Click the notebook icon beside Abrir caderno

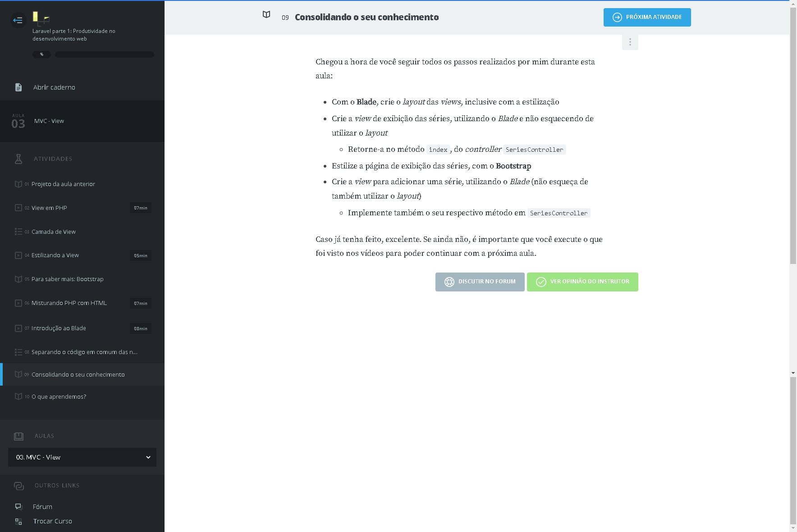pos(18,87)
